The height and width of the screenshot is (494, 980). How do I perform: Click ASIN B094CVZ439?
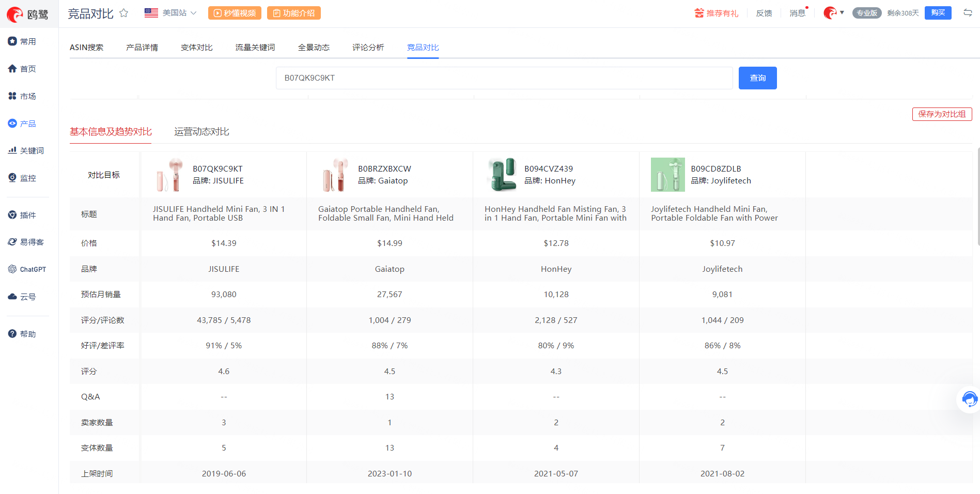549,169
